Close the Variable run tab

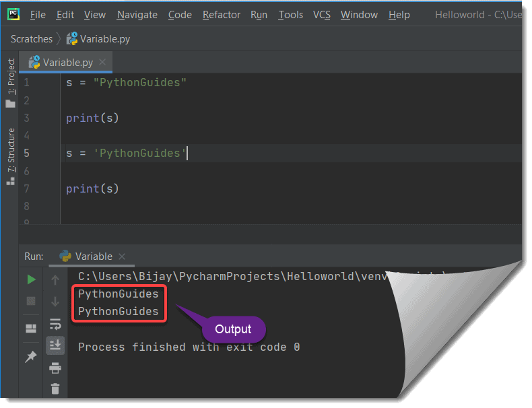(122, 257)
